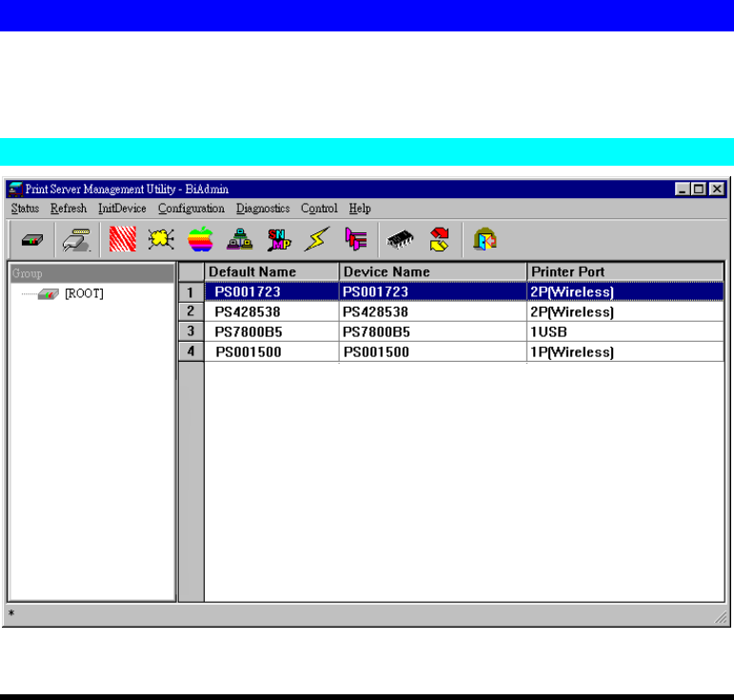Click the 1USB printer port cell
The image size is (734, 700).
[x=625, y=332]
